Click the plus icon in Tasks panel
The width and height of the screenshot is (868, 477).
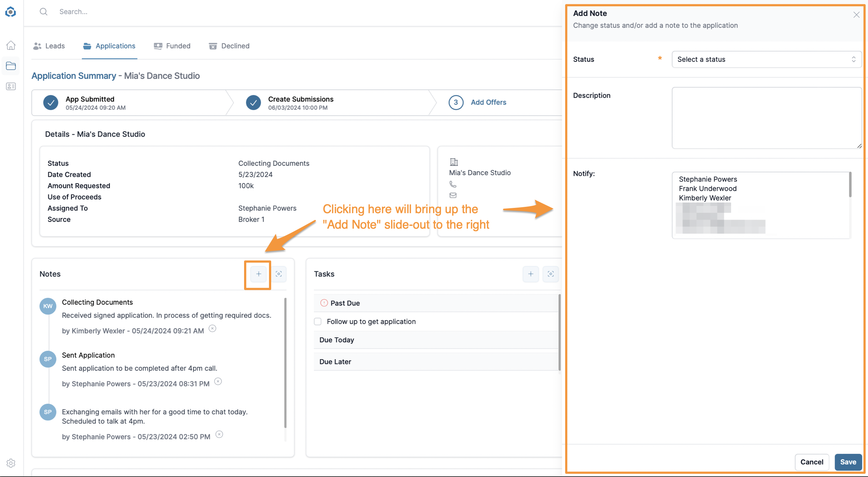tap(531, 274)
